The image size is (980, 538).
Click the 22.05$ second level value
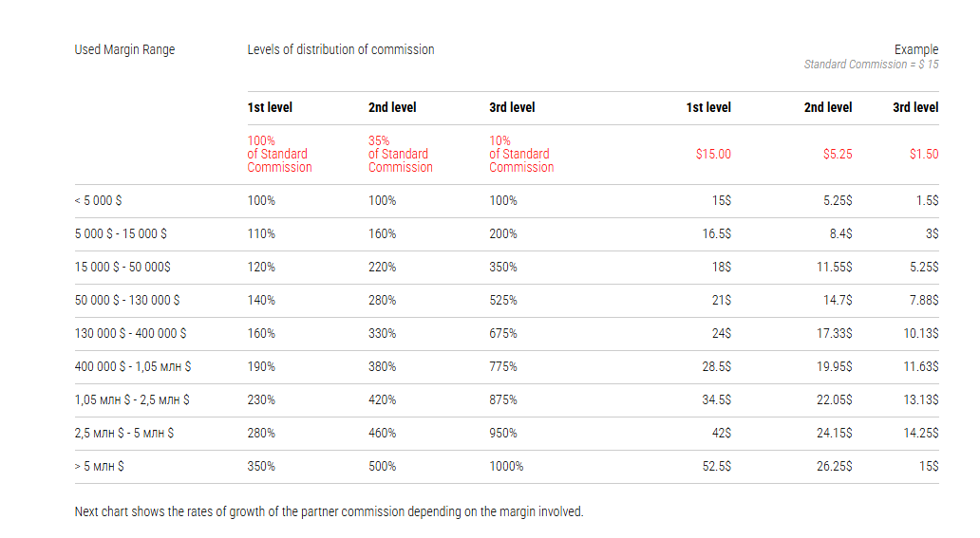click(x=834, y=400)
